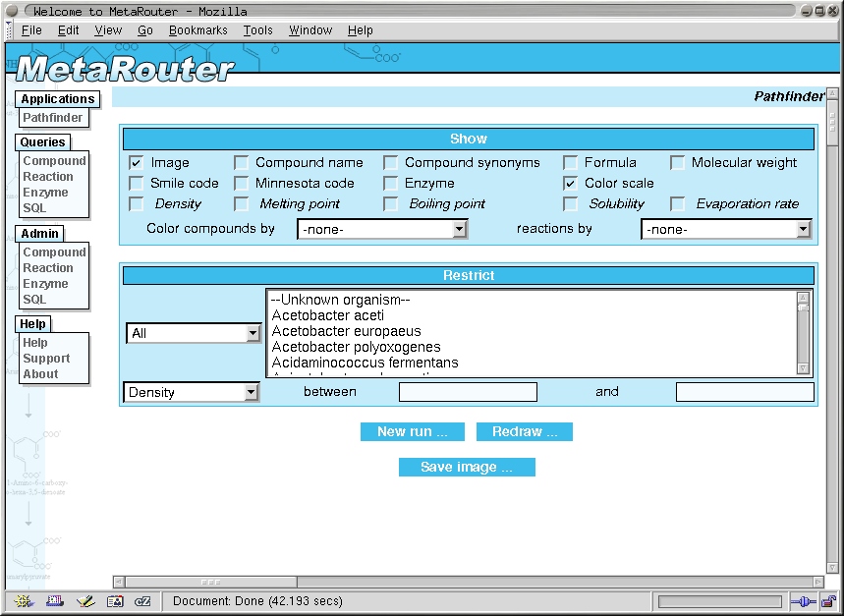The width and height of the screenshot is (844, 616).
Task: Click the page horizontal scrollbar right arrow
Action: point(818,582)
